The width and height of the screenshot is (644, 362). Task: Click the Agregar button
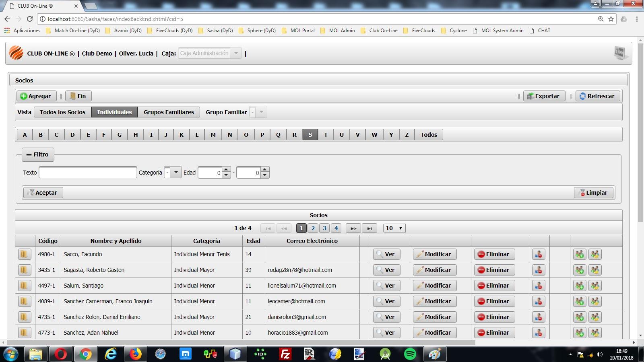tap(36, 96)
